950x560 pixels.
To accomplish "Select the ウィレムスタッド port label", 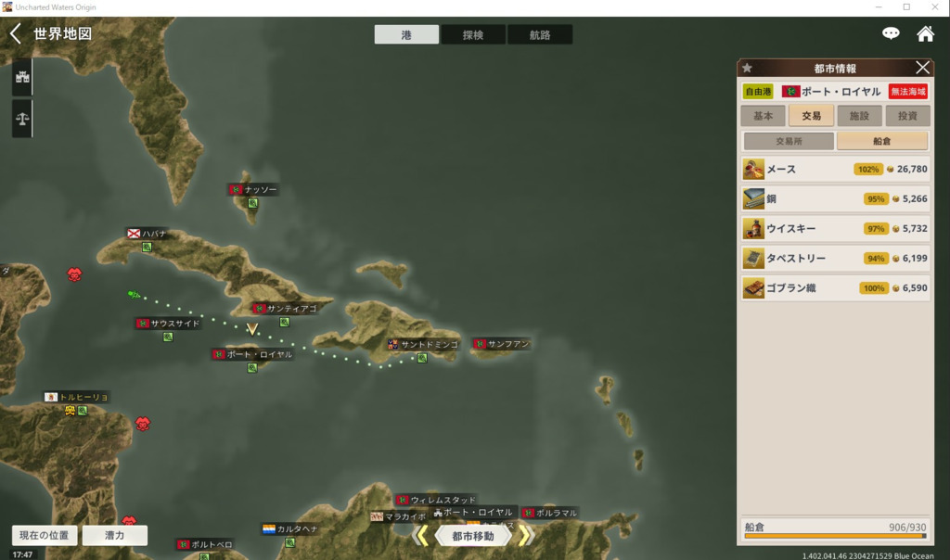I will (x=436, y=500).
